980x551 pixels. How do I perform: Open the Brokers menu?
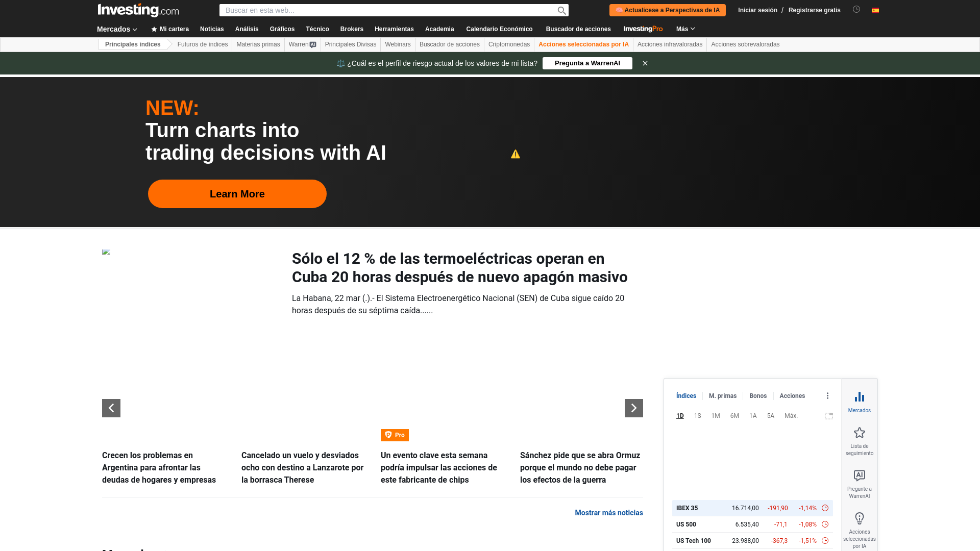click(x=352, y=29)
